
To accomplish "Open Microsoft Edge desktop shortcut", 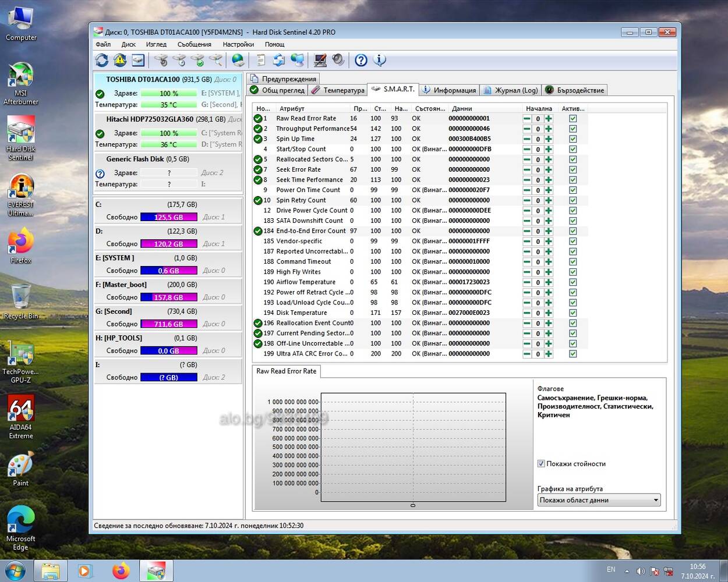I will click(x=21, y=528).
